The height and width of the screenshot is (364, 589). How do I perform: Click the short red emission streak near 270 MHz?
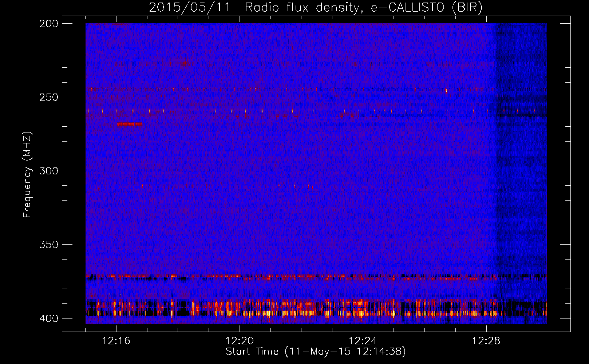[x=130, y=124]
